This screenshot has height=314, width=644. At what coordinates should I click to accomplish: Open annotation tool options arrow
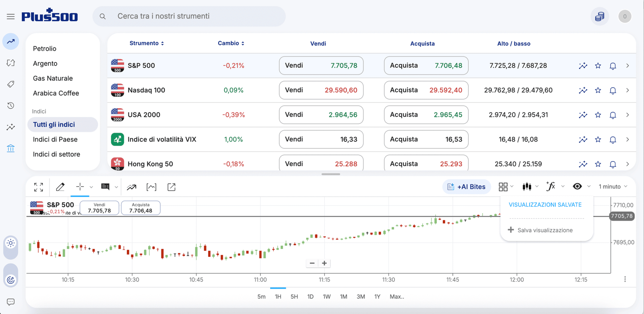[116, 187]
